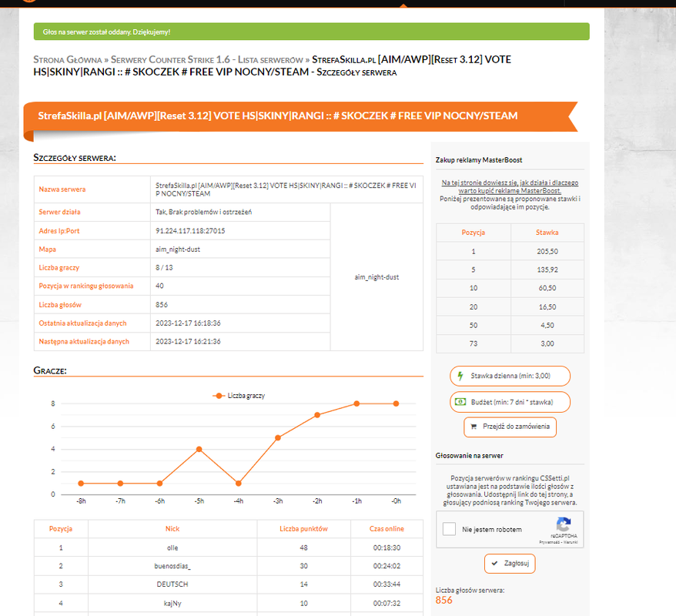Click the online time 00:33:44
The width and height of the screenshot is (676, 616).
tap(387, 584)
